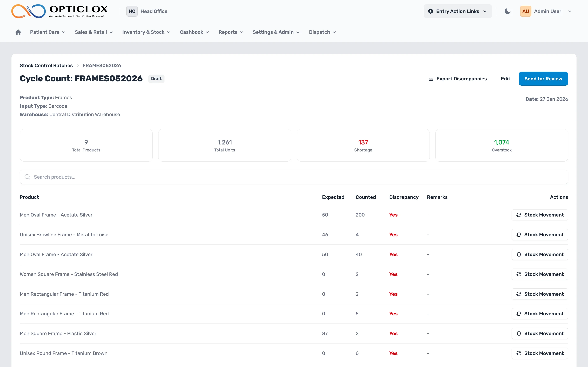
Task: Click the HO Head Office badge
Action: coord(132,11)
